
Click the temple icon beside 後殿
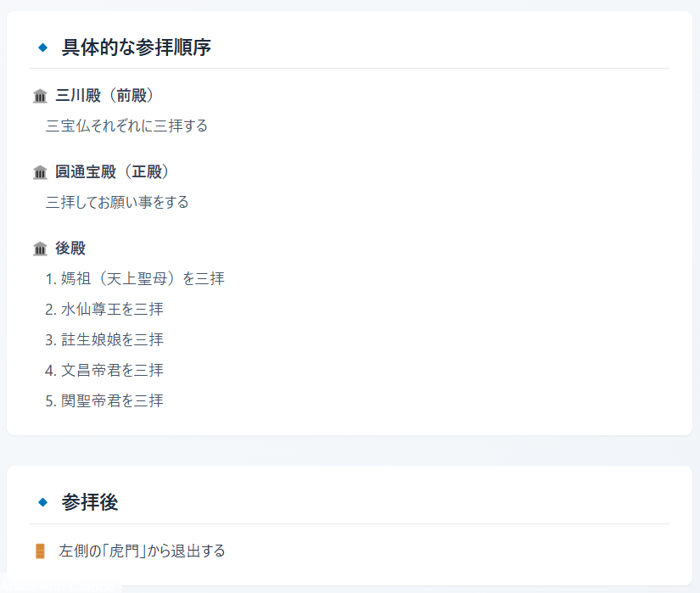40,249
